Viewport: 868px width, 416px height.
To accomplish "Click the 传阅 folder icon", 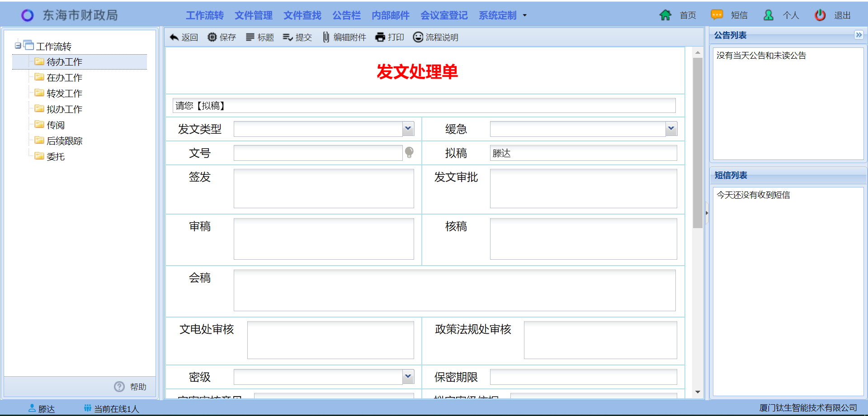I will pos(39,124).
